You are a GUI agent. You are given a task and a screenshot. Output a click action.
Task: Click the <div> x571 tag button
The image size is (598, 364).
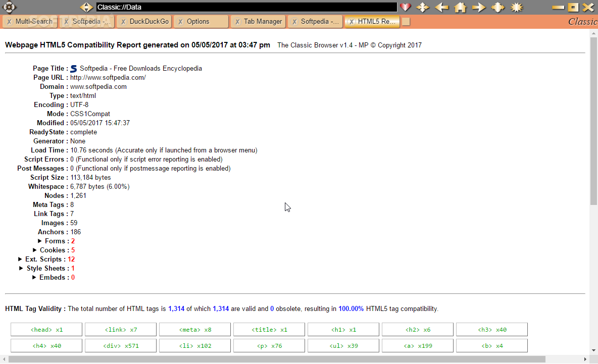(121, 346)
